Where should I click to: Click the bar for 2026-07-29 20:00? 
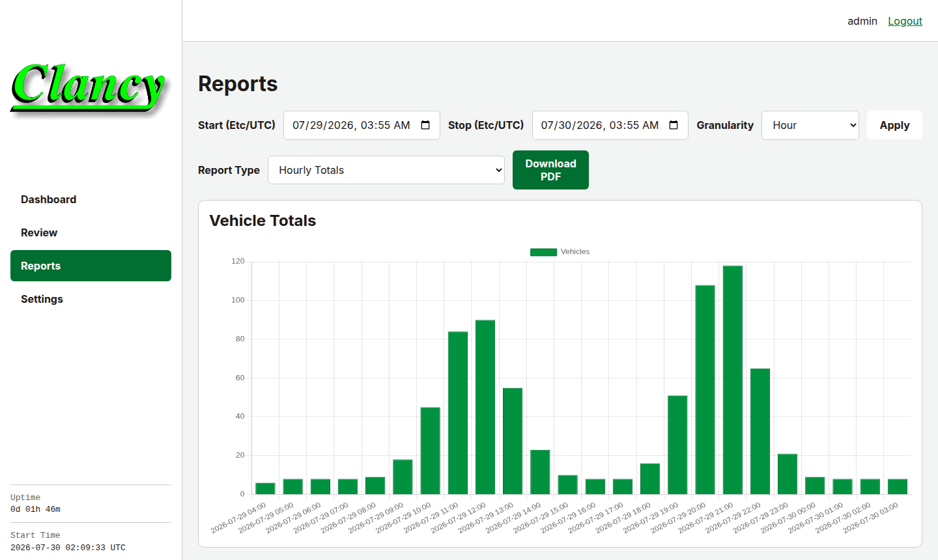705,389
